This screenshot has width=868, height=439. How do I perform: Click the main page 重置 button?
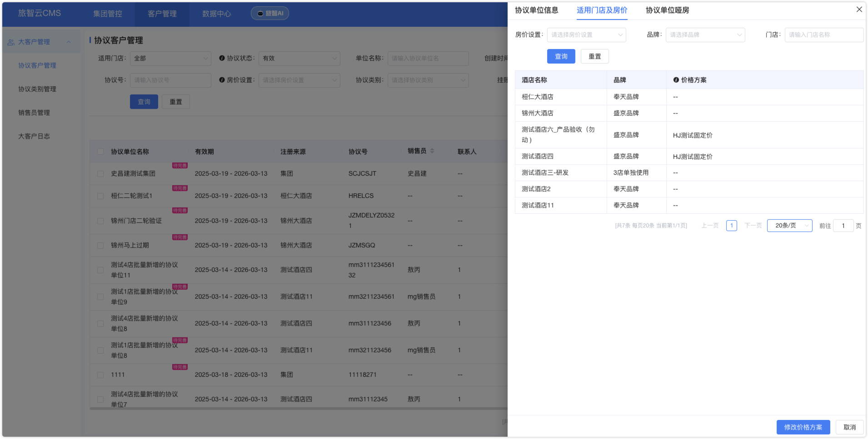coord(176,102)
